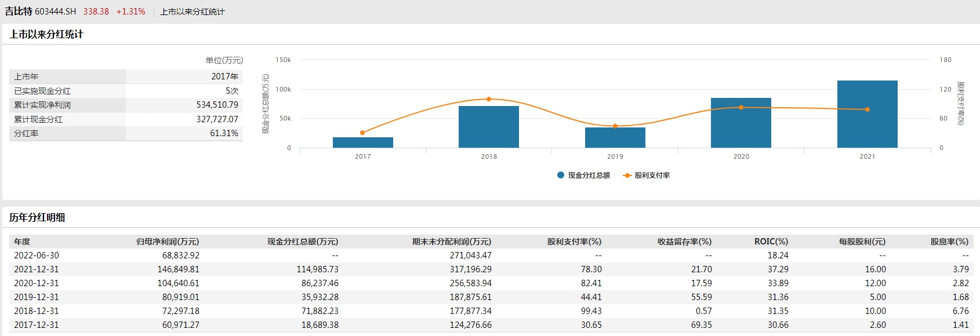Click the 分红率 row in summary table
Screen dimensions: 980x336
[x=26, y=133]
